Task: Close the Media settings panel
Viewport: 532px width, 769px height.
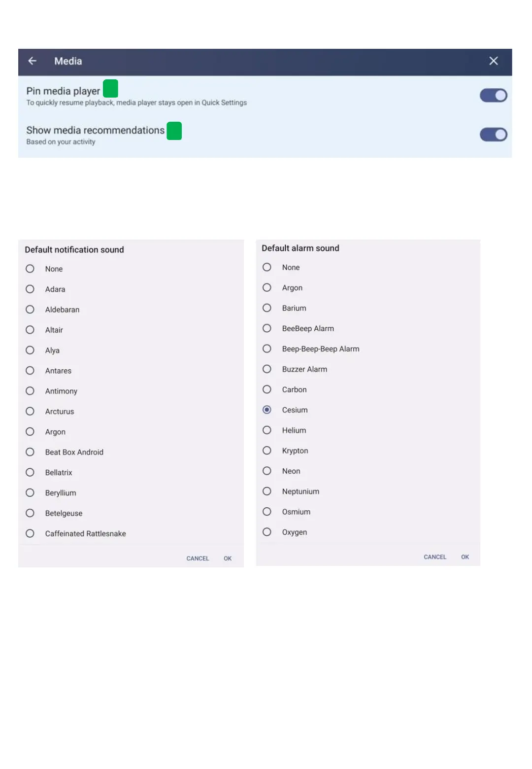Action: tap(493, 61)
